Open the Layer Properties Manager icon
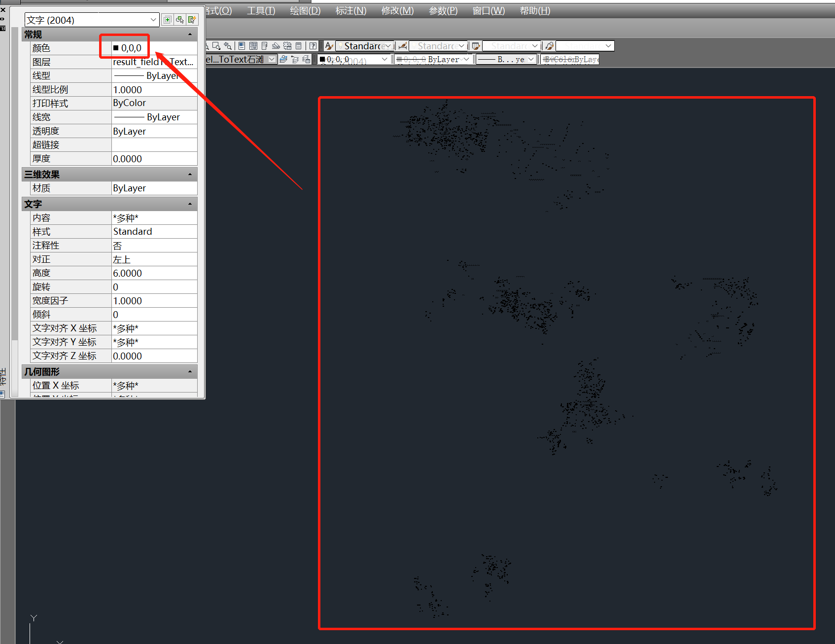 (x=306, y=58)
